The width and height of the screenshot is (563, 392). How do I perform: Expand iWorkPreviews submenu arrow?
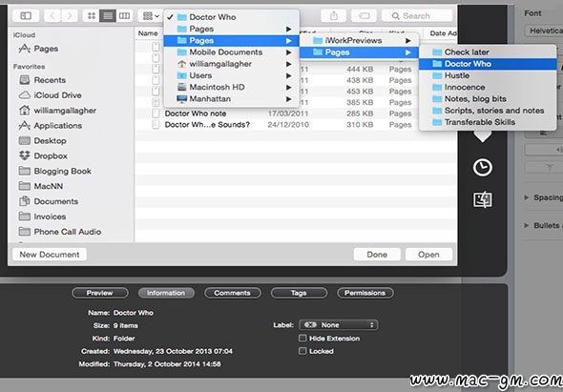[407, 41]
